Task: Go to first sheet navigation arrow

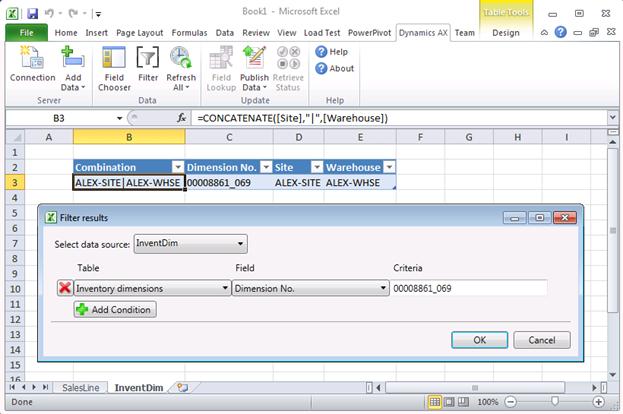Action: click(x=12, y=387)
